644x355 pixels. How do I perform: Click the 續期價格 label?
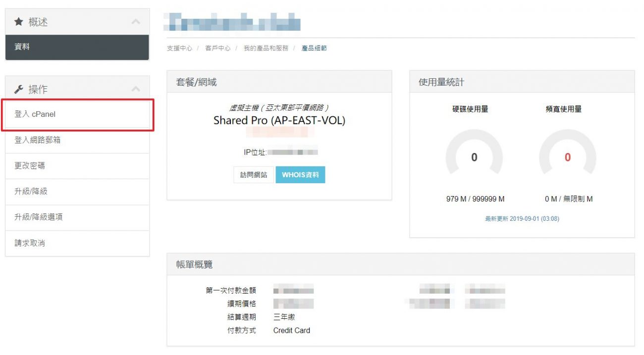[242, 304]
